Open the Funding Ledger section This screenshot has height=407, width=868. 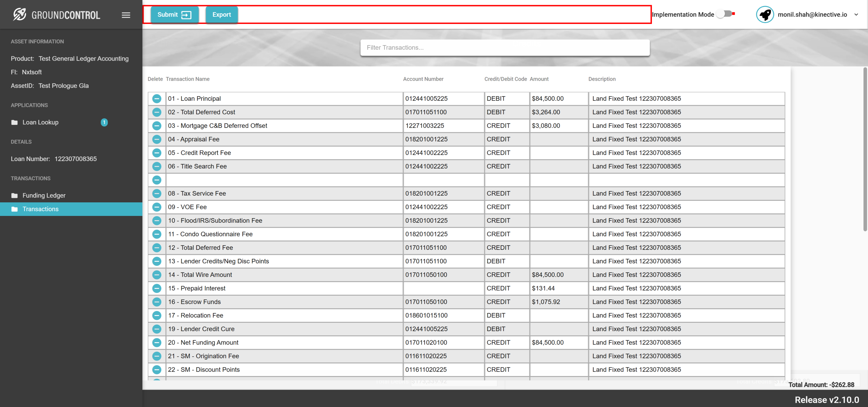coord(44,195)
